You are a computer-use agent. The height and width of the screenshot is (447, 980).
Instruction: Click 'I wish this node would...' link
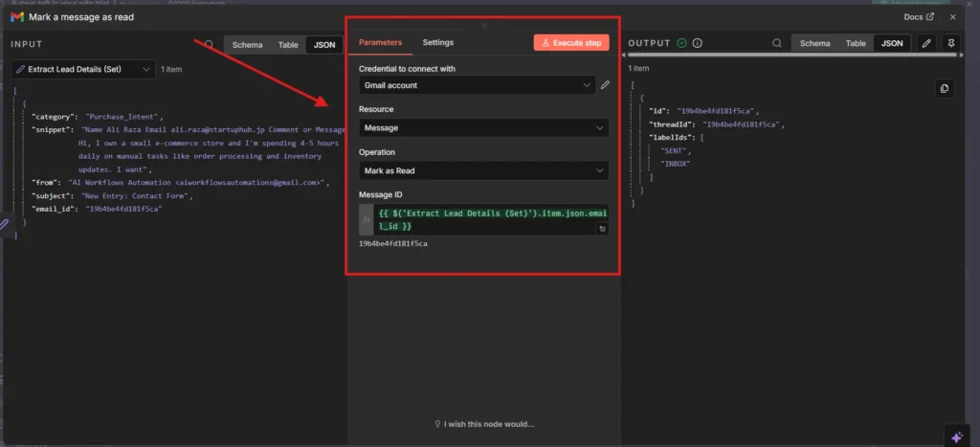(484, 424)
